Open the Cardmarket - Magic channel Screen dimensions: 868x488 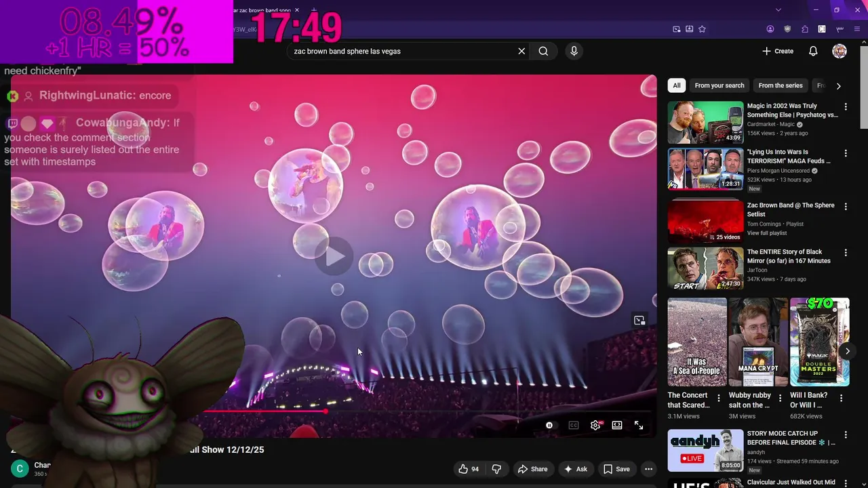click(x=771, y=125)
